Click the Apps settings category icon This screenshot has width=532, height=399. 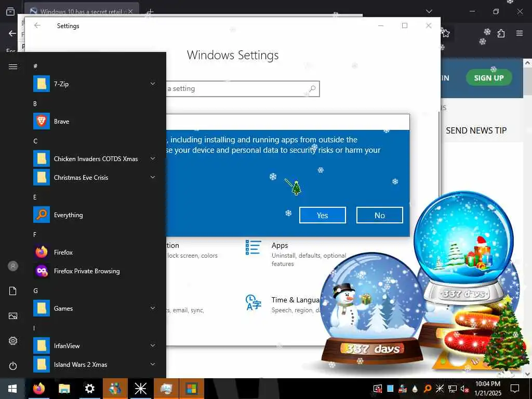click(x=253, y=247)
